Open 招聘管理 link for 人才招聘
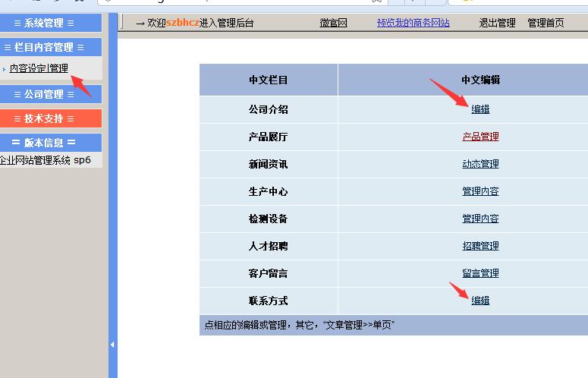The height and width of the screenshot is (378, 588). [x=480, y=246]
